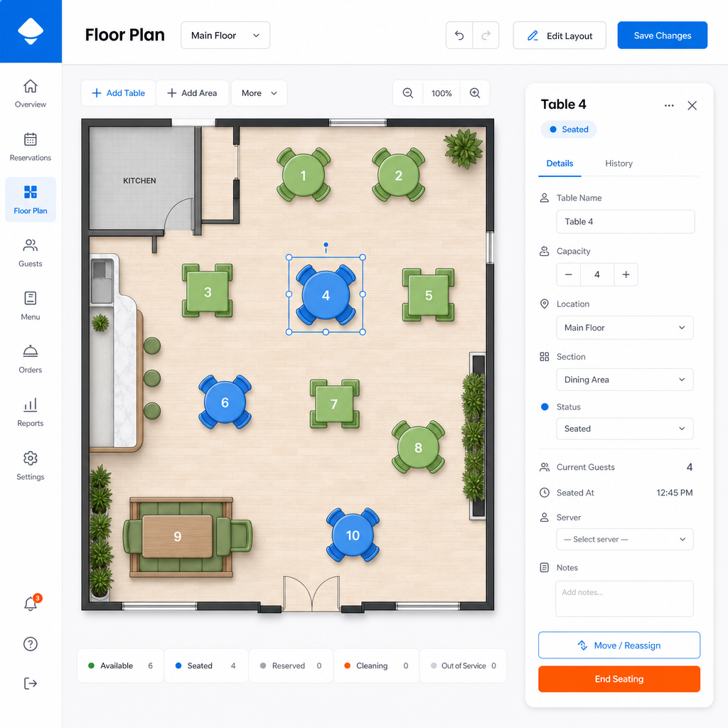The image size is (728, 728).
Task: Click Edit Layout
Action: (560, 36)
